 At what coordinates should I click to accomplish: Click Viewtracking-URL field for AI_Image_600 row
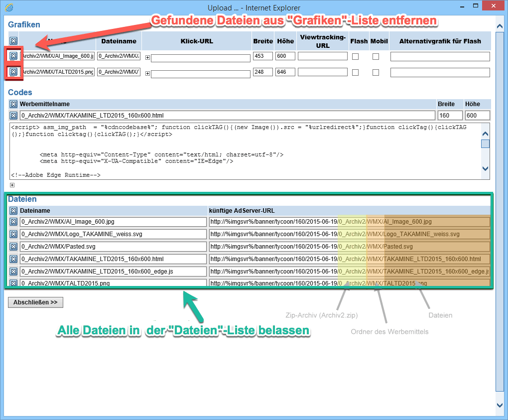[x=323, y=56]
